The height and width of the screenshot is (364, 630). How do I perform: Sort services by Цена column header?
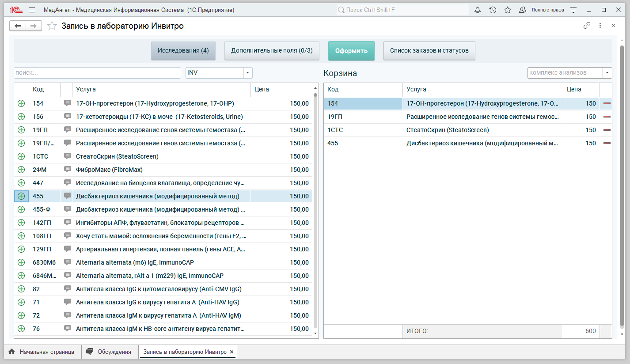[281, 89]
